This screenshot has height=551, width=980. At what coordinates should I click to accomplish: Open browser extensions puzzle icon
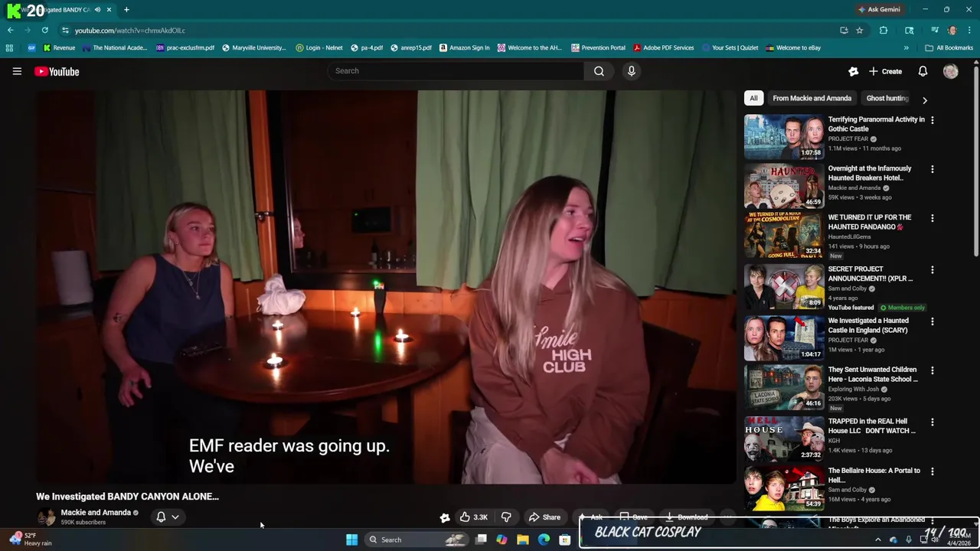click(884, 31)
